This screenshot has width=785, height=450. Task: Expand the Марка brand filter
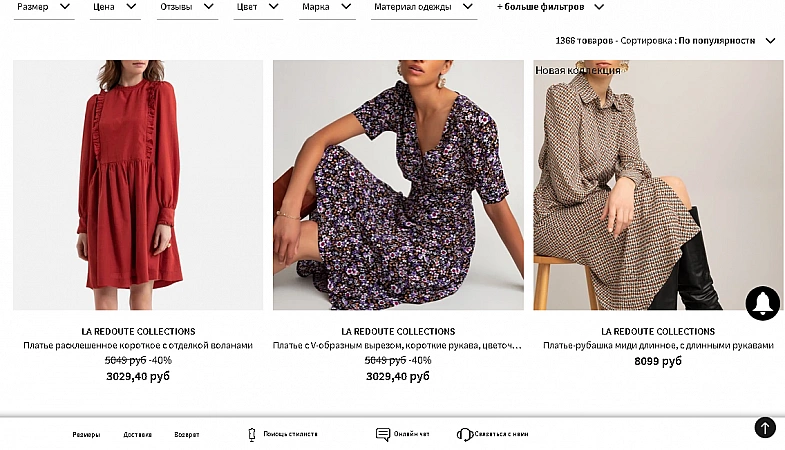pos(327,7)
